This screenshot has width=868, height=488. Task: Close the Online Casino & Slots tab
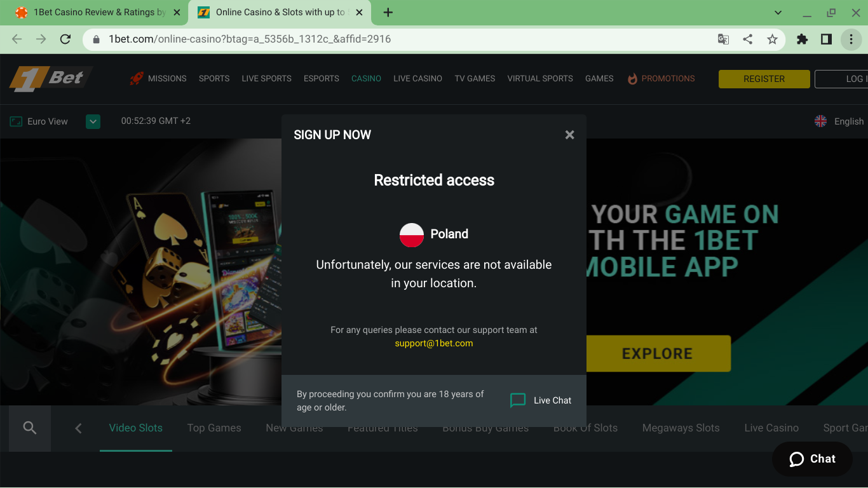360,12
